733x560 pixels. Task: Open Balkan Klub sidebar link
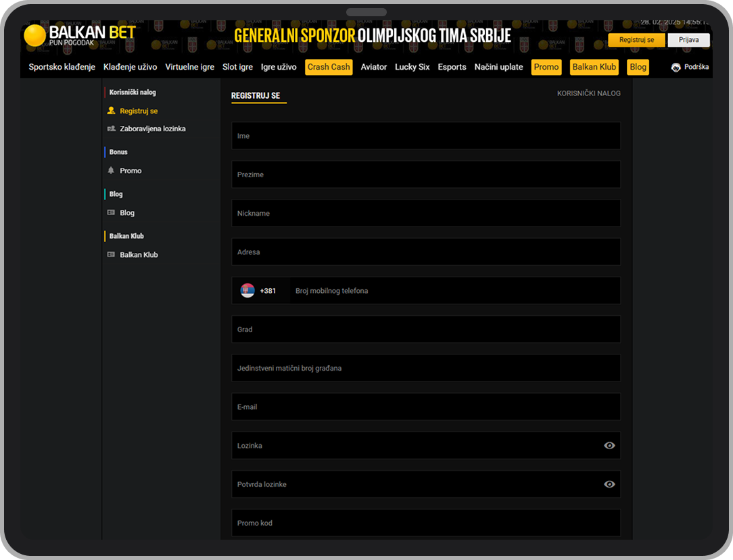coord(139,255)
